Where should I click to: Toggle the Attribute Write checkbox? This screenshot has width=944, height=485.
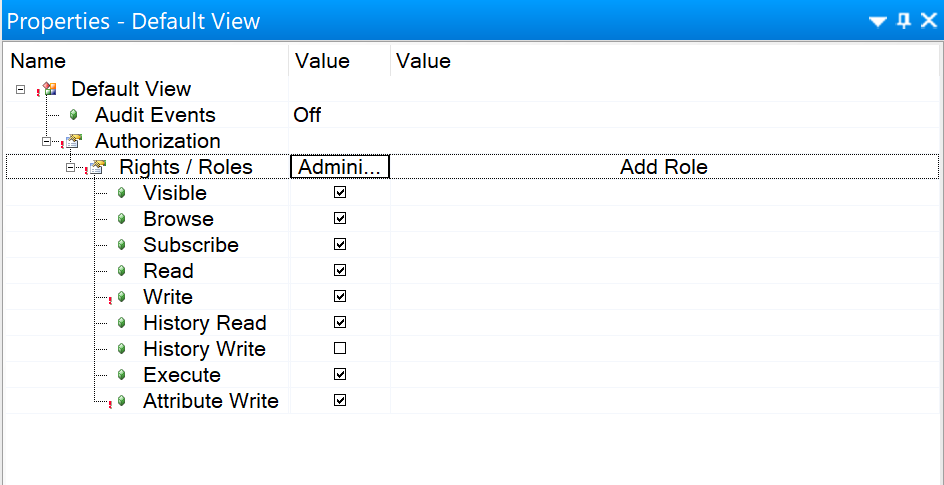coord(340,401)
